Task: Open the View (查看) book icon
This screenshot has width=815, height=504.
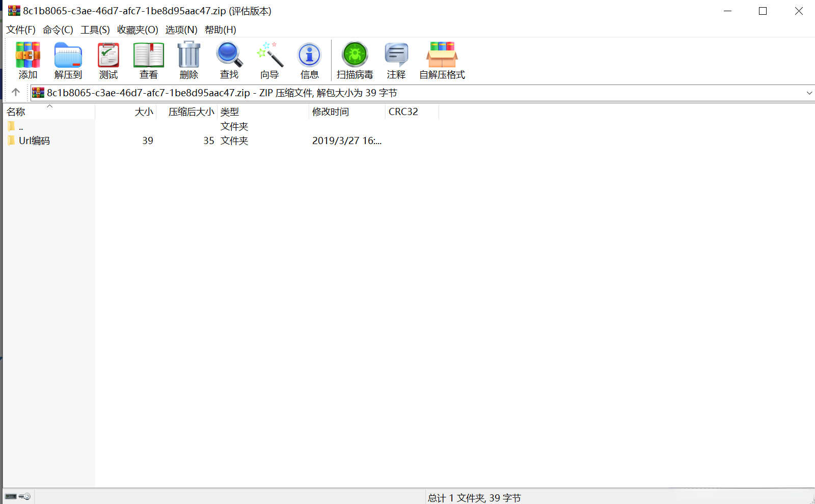Action: (x=149, y=60)
